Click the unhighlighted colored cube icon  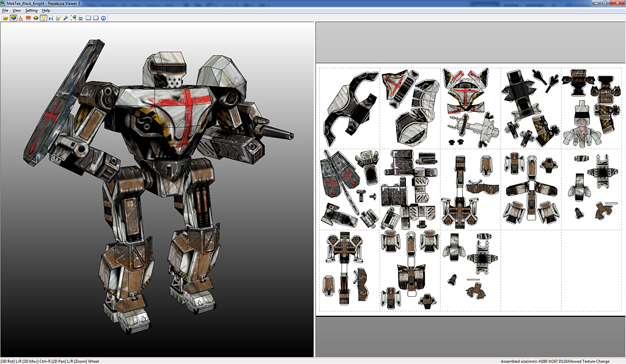[x=36, y=18]
